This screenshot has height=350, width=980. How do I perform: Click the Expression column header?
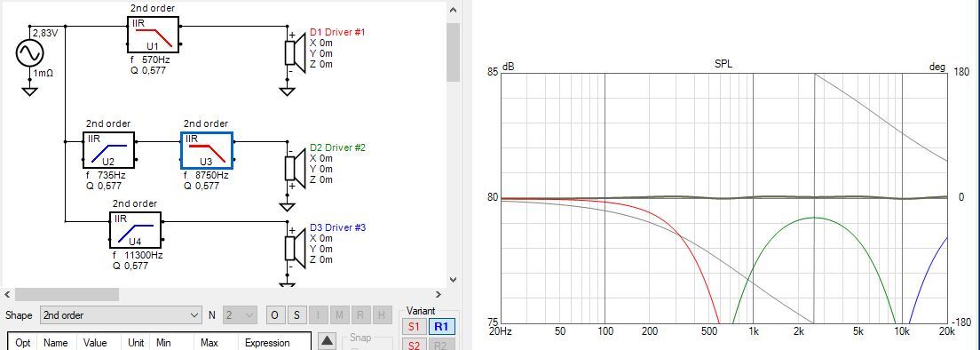click(267, 343)
